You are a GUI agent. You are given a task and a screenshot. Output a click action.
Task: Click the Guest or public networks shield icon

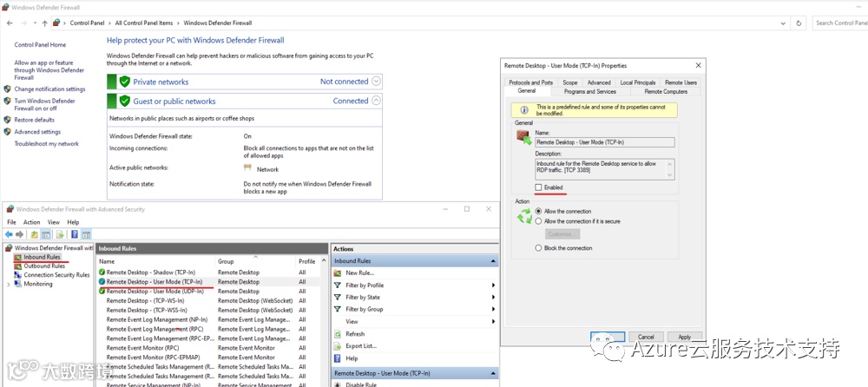click(124, 102)
